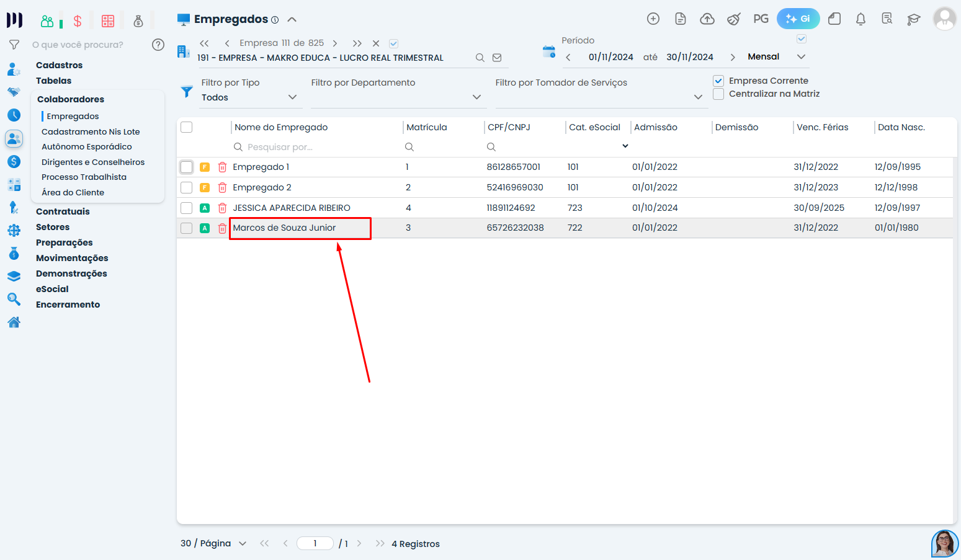The height and width of the screenshot is (560, 961).
Task: Open Autônomo Esporádico in the sidebar
Action: [x=87, y=147]
